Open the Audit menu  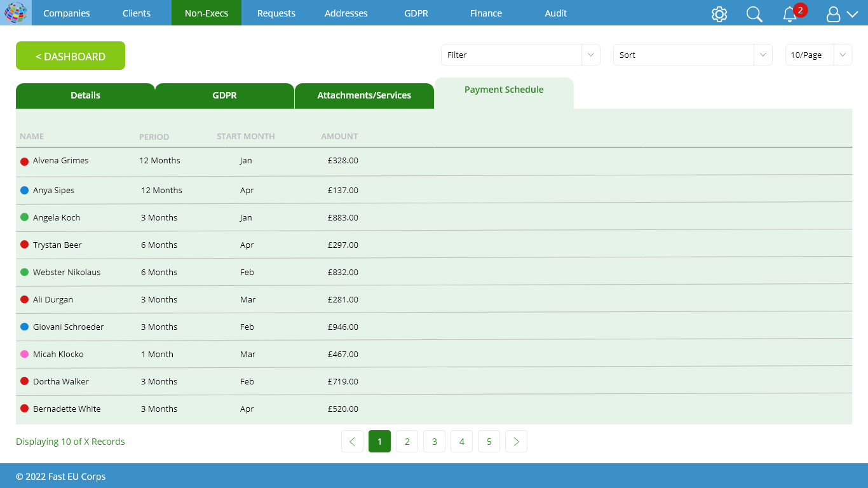point(556,13)
